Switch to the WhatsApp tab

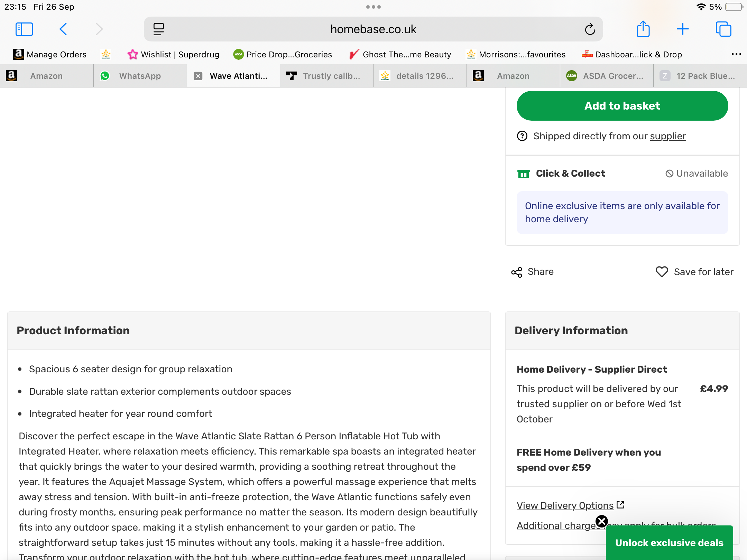pos(140,76)
